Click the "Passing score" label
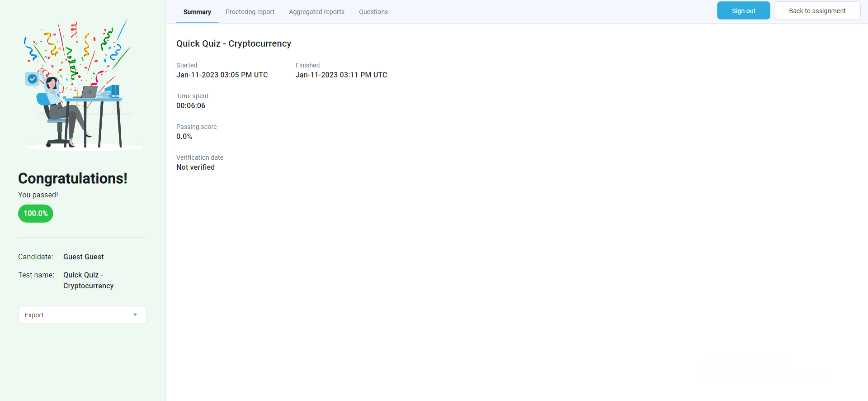Screen dimensions: 868x401 (x=196, y=127)
